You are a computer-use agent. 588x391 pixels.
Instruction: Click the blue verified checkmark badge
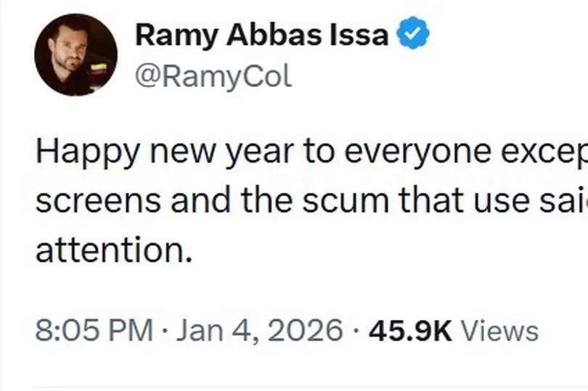(x=414, y=35)
